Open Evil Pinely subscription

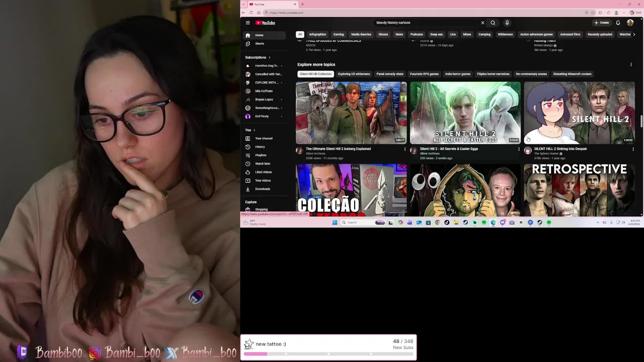264,116
